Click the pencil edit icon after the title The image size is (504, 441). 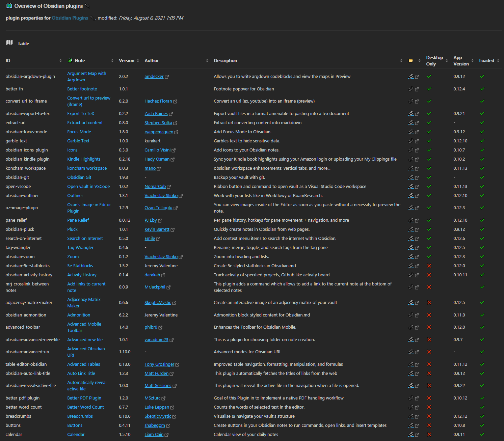coord(87,6)
